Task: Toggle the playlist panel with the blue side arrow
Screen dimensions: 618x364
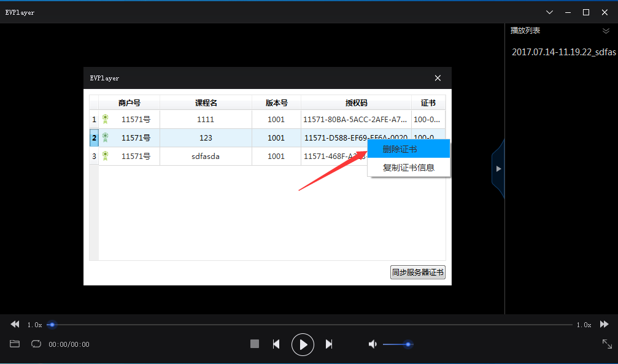Action: pos(498,168)
